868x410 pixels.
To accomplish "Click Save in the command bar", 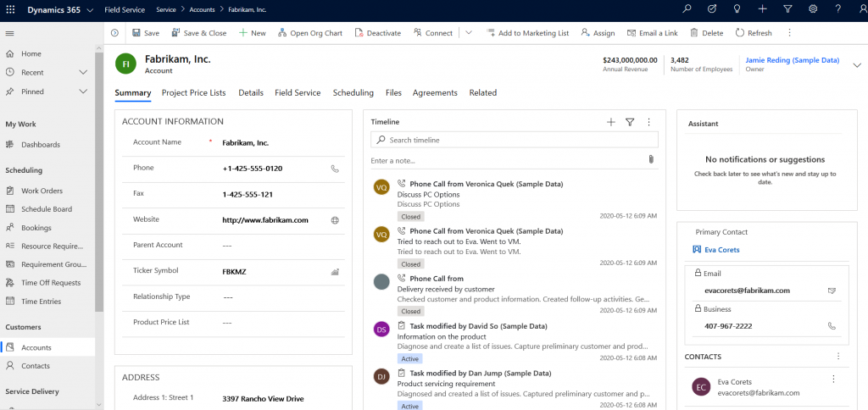I will tap(146, 33).
